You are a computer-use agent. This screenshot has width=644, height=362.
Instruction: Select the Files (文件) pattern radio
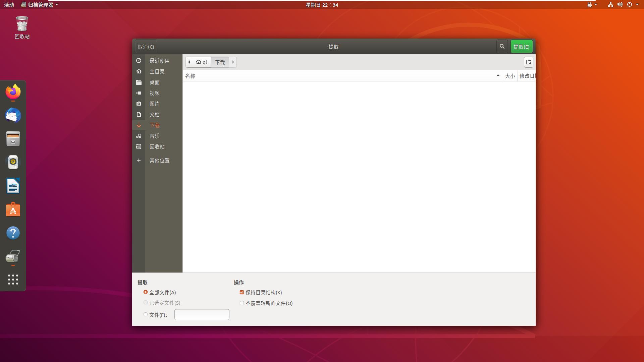(146, 315)
